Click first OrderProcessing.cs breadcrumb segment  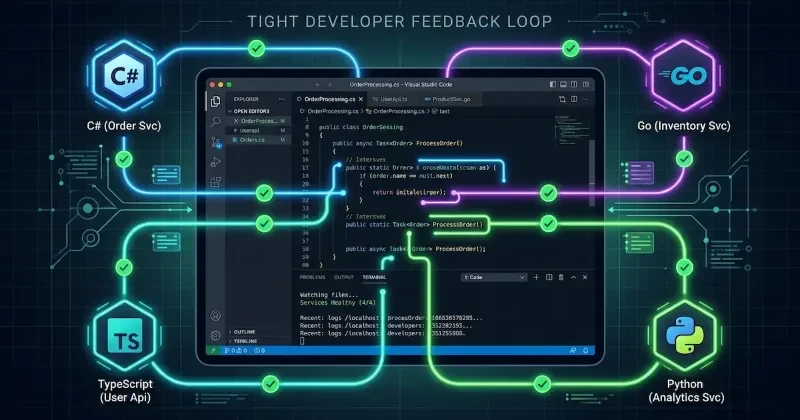pos(329,111)
